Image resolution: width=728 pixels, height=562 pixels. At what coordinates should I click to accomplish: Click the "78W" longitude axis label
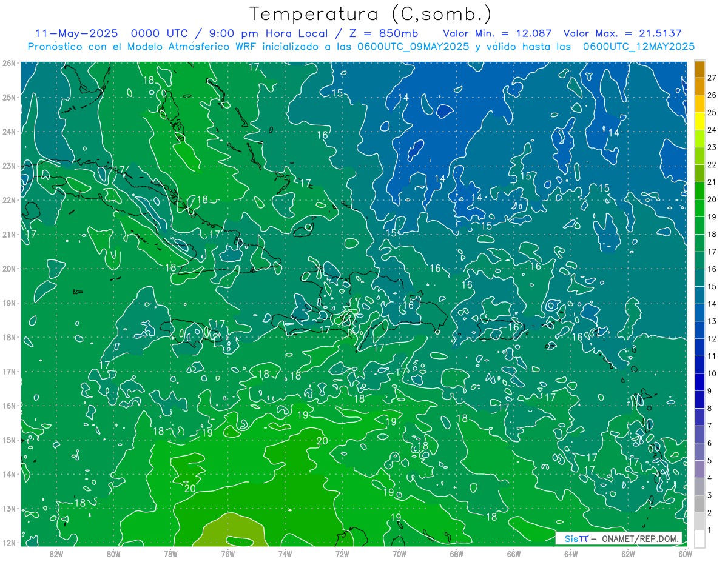170,554
